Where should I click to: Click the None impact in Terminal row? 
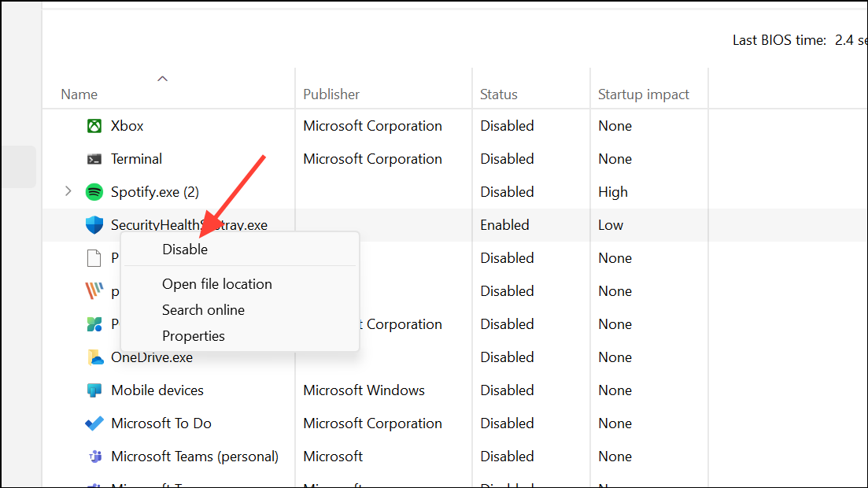coord(615,159)
